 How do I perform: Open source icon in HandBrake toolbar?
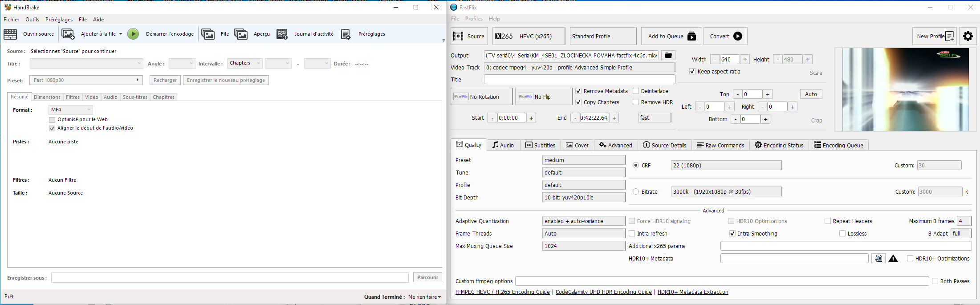click(10, 34)
